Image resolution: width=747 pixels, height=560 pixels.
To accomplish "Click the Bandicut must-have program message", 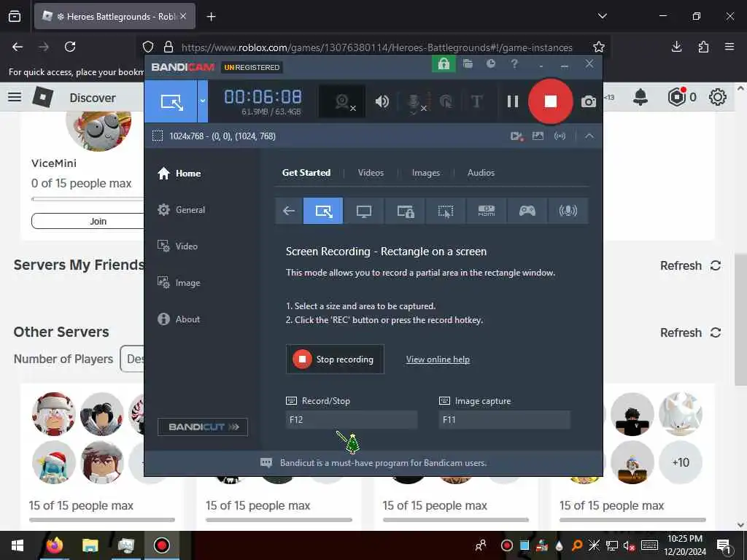I will click(x=384, y=463).
